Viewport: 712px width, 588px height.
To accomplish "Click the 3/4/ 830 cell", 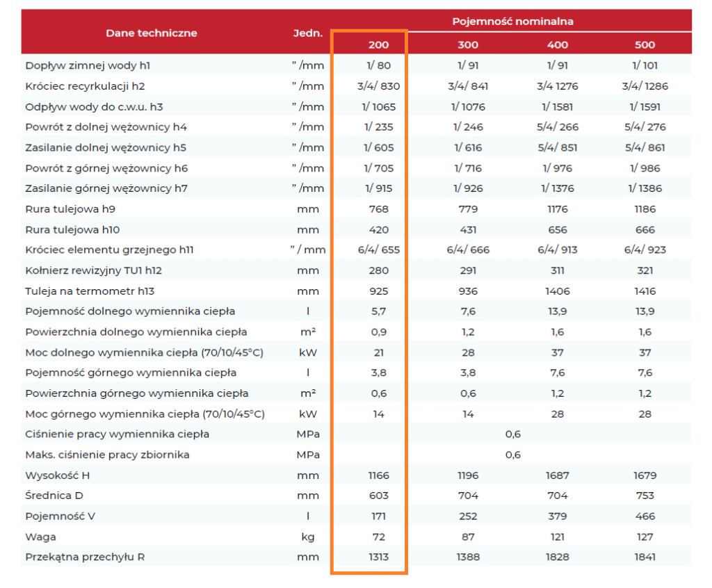I will 378,86.
